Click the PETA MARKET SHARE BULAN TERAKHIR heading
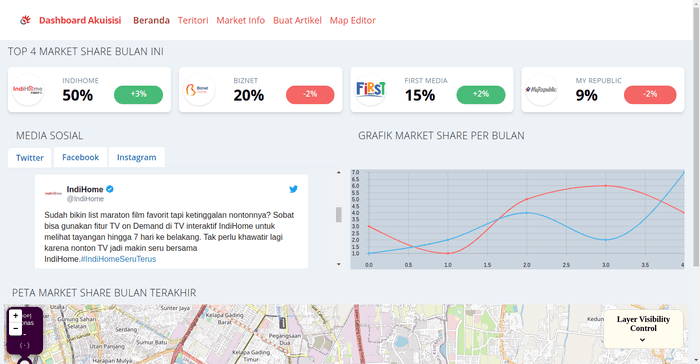Viewport: 700px width, 364px height. [104, 293]
